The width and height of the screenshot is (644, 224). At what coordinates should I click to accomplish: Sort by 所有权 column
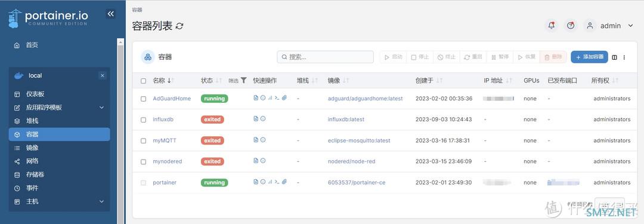click(x=605, y=80)
